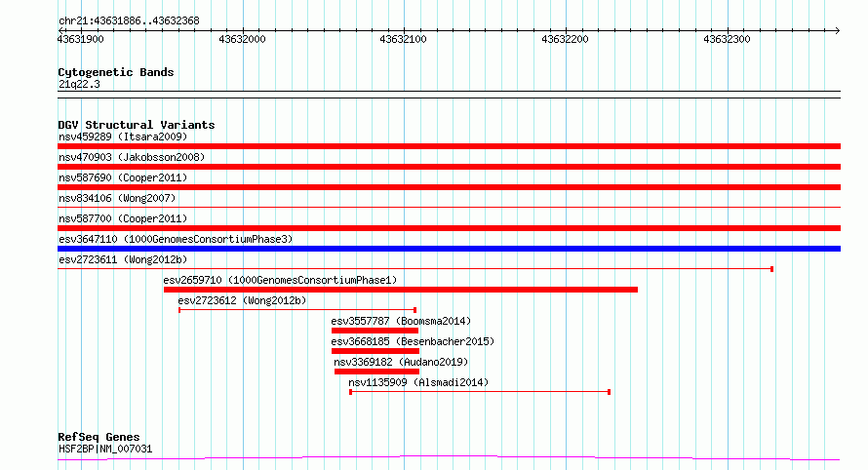Click the red bar under nsv470903

click(449, 167)
